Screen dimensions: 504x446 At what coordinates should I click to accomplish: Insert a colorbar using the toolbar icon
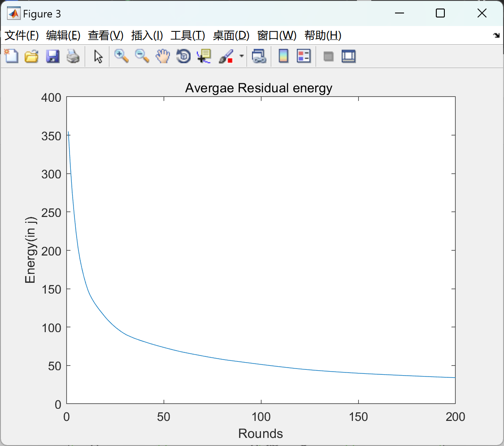click(283, 56)
